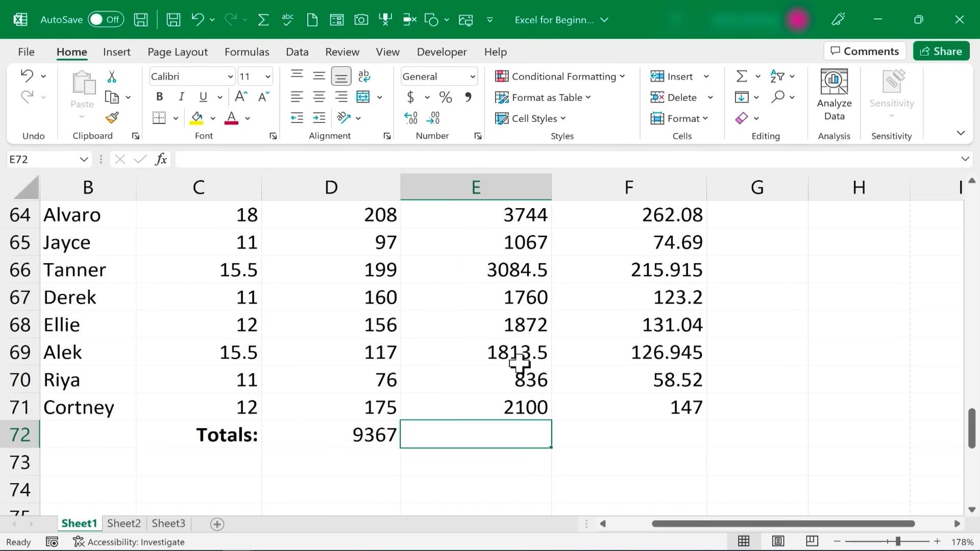Viewport: 980px width, 551px height.
Task: Click the Paste clipboard icon
Action: click(83, 83)
